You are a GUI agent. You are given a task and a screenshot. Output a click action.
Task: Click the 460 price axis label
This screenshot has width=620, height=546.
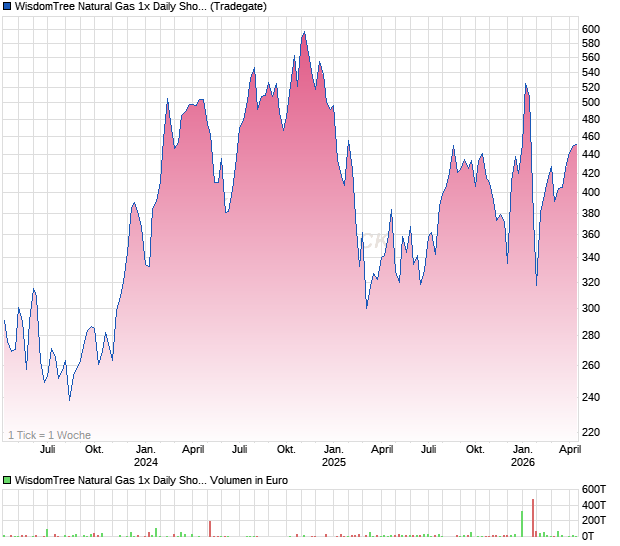[x=591, y=136]
